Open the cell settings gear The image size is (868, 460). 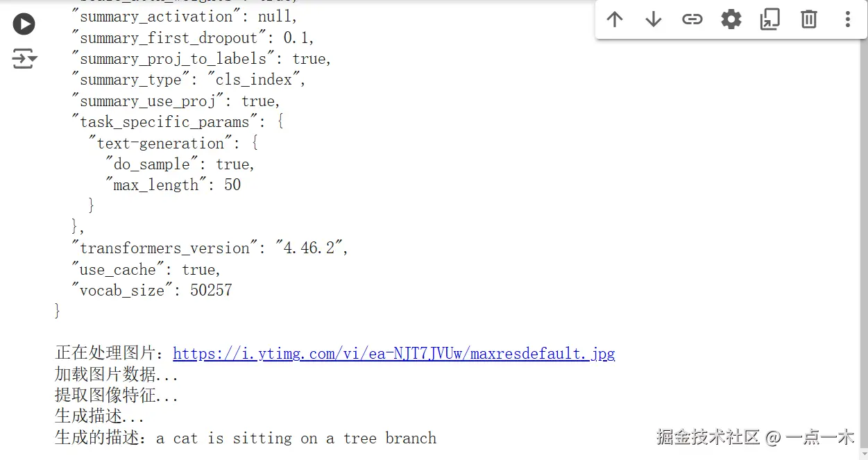731,19
